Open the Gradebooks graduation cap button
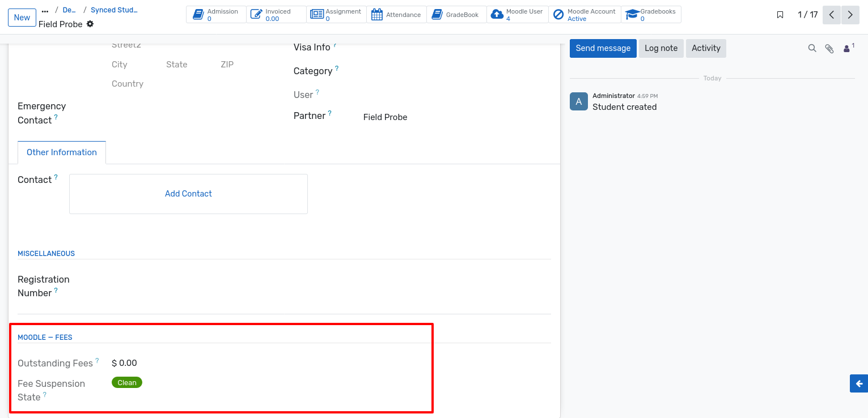Image resolution: width=868 pixels, height=418 pixels. point(651,15)
